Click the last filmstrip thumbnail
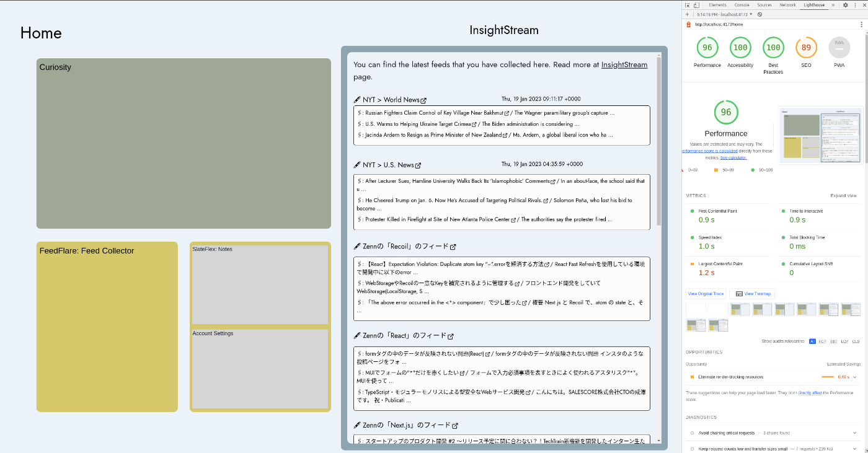This screenshot has height=453, width=868. point(719,325)
